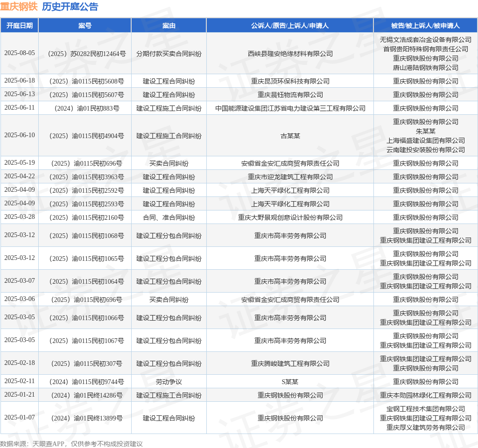478x448 pixels.
Task: Click defendant 首钢贵阳特殊钢有限责任公司
Action: [x=426, y=49]
